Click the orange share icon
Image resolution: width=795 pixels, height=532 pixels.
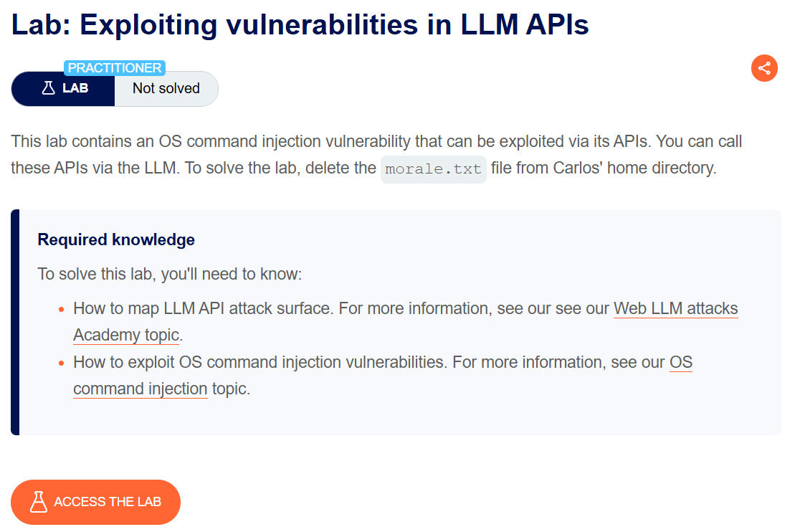[764, 68]
